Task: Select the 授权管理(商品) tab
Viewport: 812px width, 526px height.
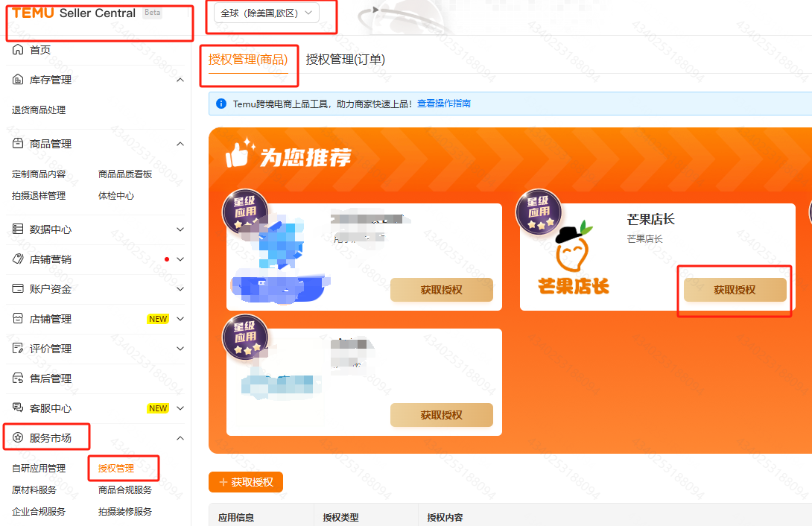Action: coord(248,60)
